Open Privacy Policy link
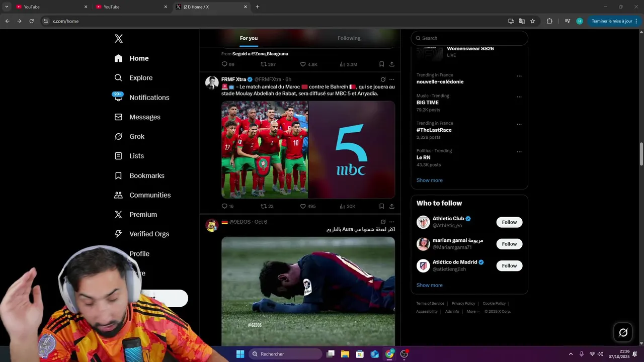This screenshot has width=644, height=362. pyautogui.click(x=463, y=304)
